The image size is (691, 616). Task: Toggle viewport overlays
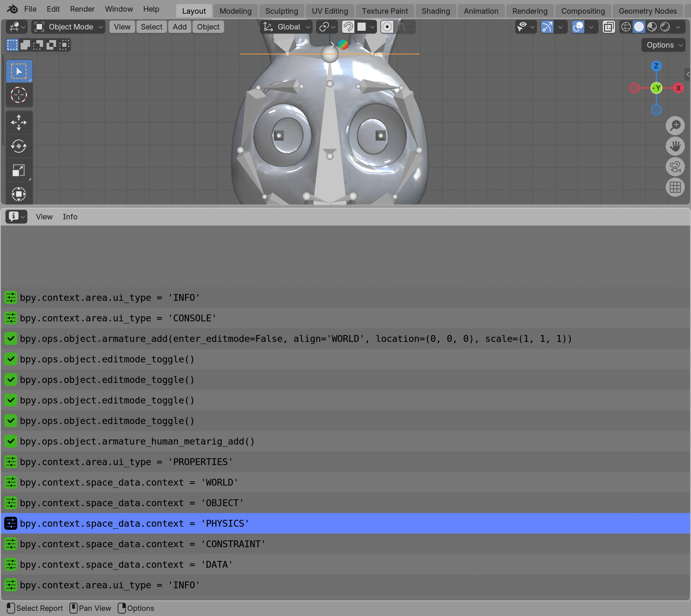coord(578,27)
